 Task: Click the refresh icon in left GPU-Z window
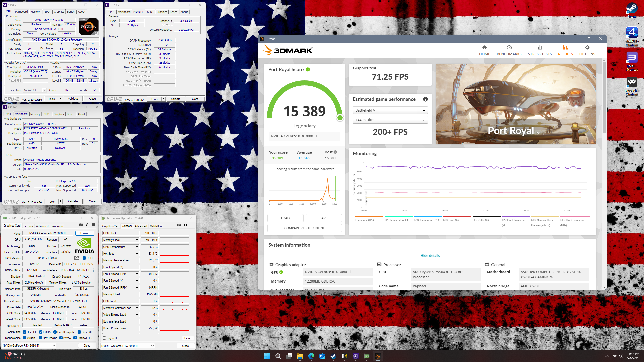(x=87, y=225)
